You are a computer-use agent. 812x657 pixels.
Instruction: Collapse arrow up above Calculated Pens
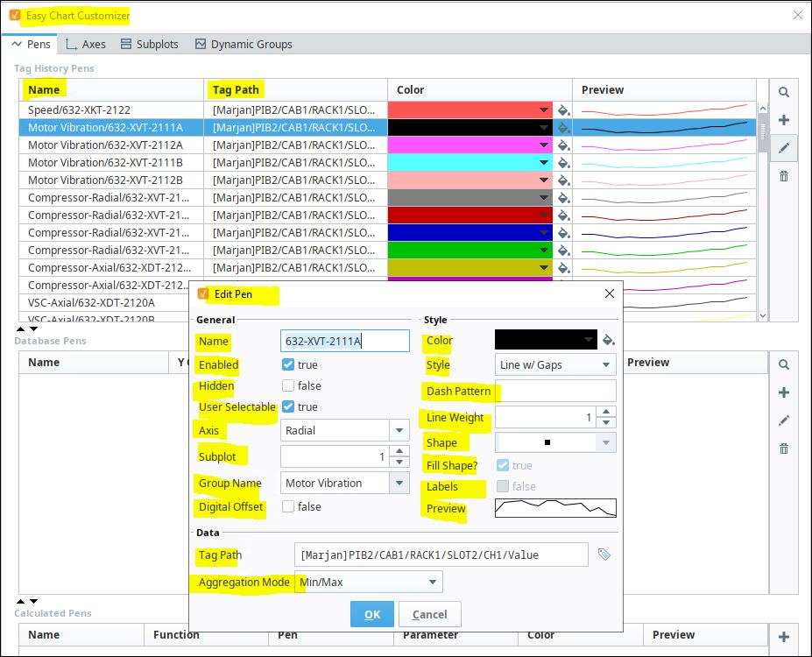(21, 601)
